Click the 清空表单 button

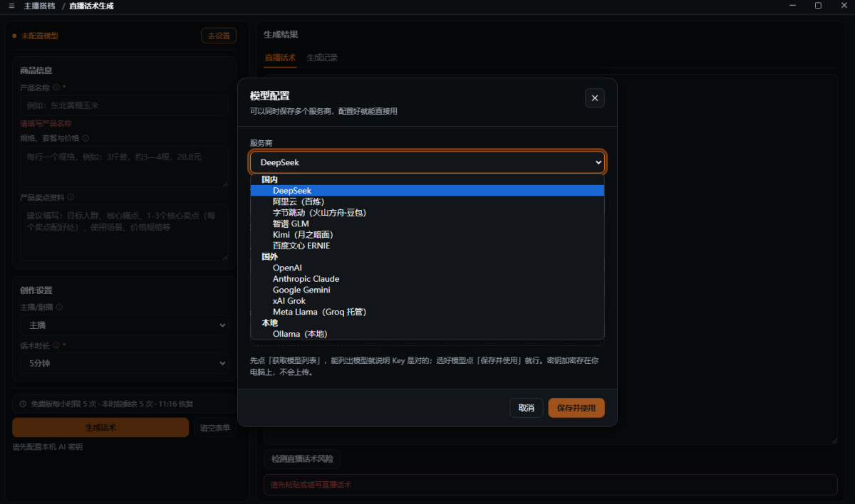(x=215, y=428)
